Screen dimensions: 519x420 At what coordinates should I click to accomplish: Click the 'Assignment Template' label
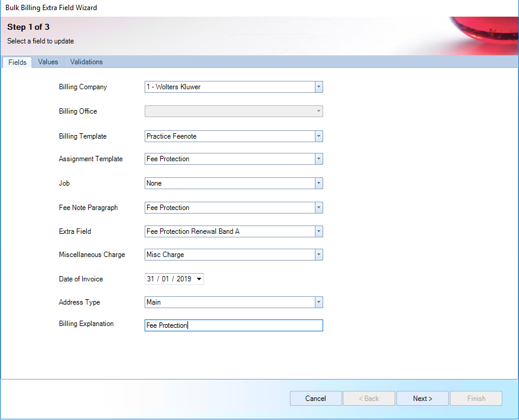pos(90,159)
